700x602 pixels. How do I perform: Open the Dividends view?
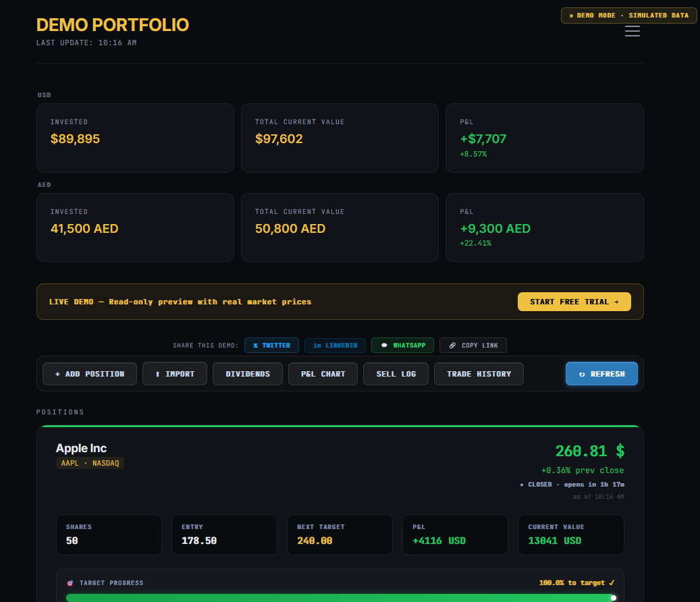coord(247,374)
